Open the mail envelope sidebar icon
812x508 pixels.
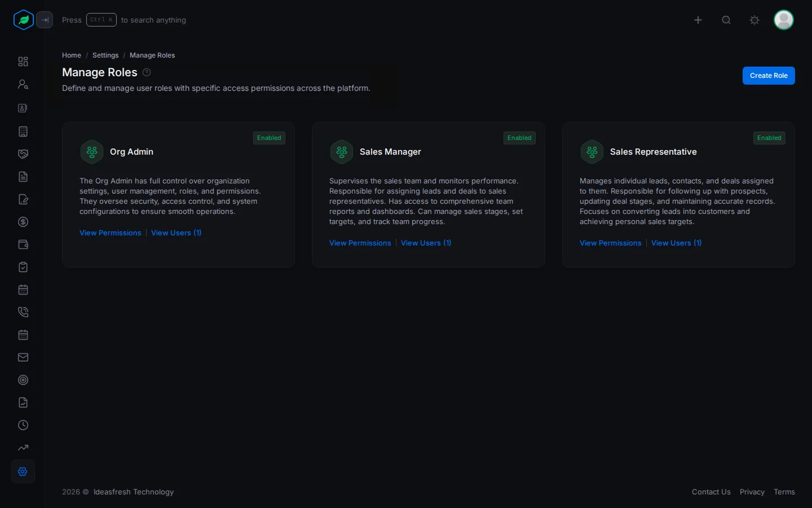[x=23, y=357]
